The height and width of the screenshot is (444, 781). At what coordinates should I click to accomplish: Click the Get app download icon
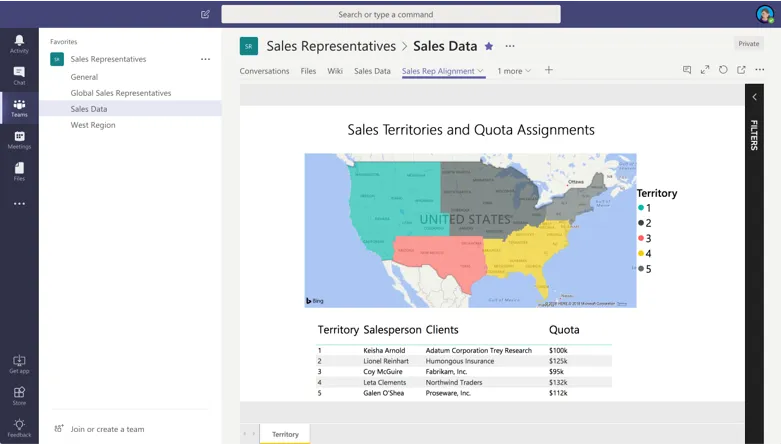click(19, 360)
